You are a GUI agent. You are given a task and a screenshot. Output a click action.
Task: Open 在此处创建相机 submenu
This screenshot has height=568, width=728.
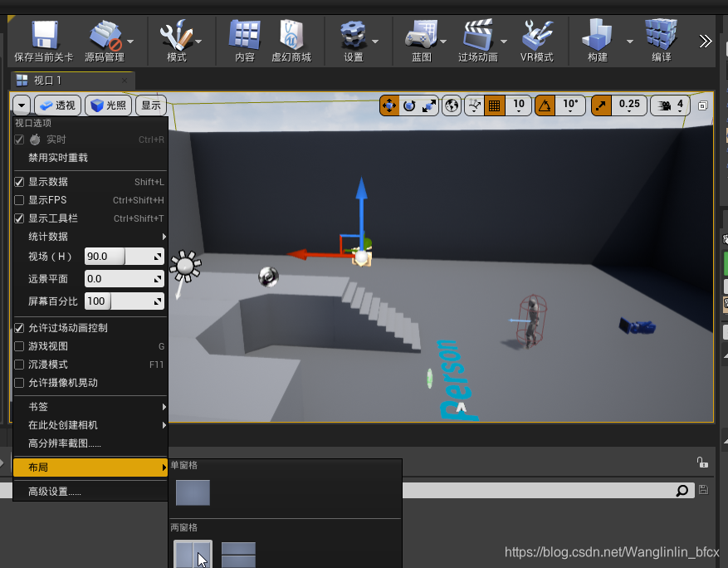[x=90, y=425]
